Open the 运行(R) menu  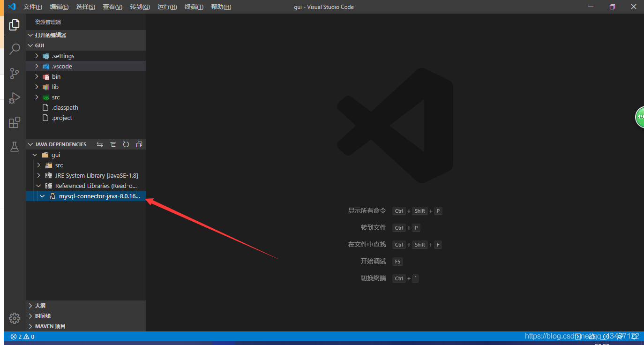click(x=167, y=7)
